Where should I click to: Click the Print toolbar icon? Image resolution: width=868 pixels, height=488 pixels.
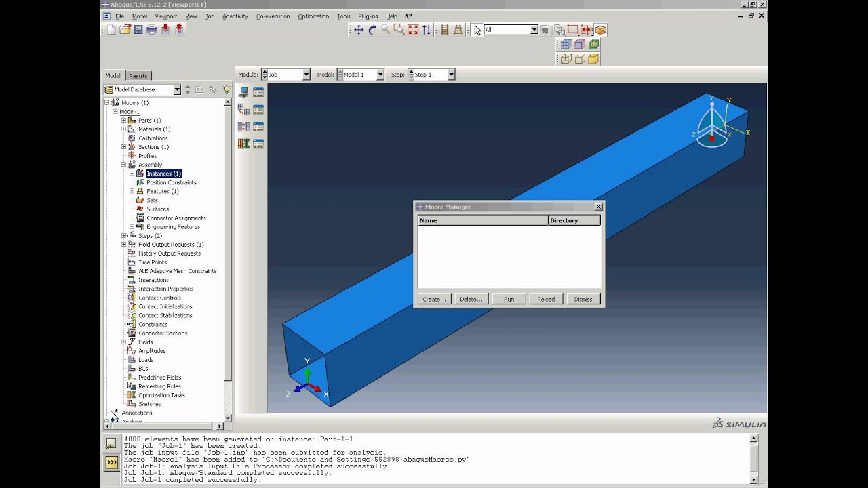152,30
